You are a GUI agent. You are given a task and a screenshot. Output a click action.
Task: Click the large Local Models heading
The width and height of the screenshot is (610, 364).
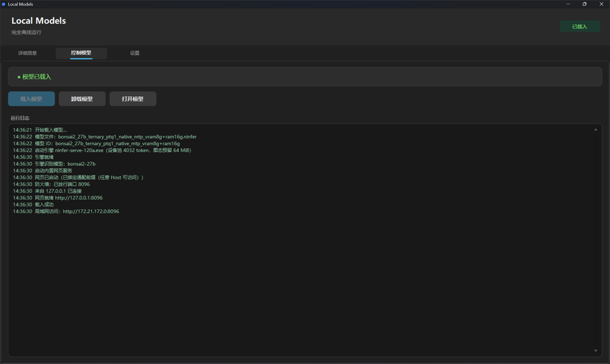click(x=39, y=21)
